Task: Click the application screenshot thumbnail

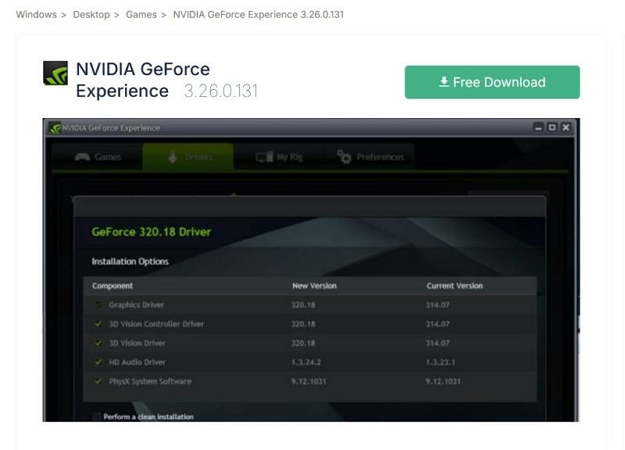Action: (x=311, y=270)
